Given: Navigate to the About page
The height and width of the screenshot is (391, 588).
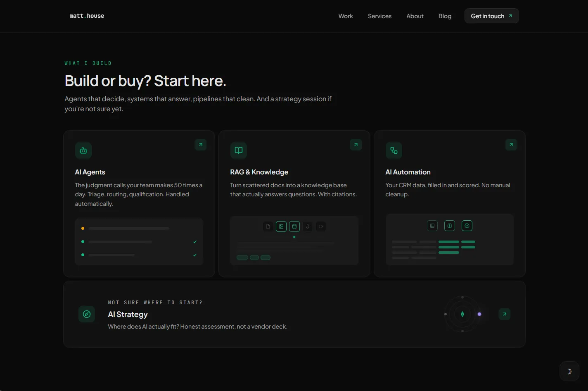Looking at the screenshot, I should click(415, 16).
